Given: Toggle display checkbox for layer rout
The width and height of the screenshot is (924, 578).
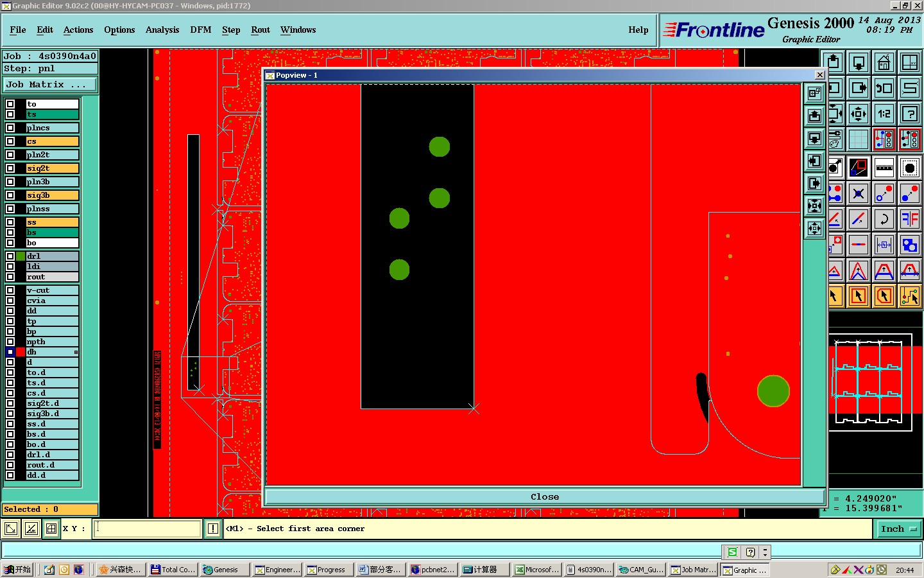Looking at the screenshot, I should click(10, 277).
